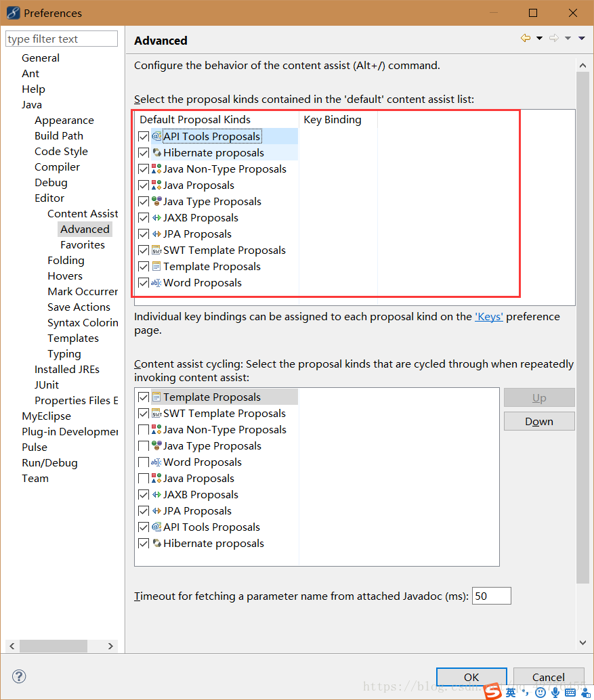Click the OK button

pos(471,677)
